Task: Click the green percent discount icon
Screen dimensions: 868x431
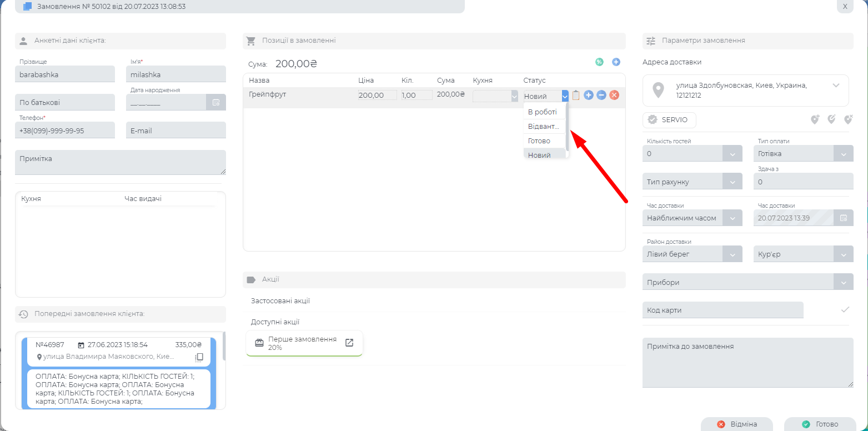Action: point(599,62)
